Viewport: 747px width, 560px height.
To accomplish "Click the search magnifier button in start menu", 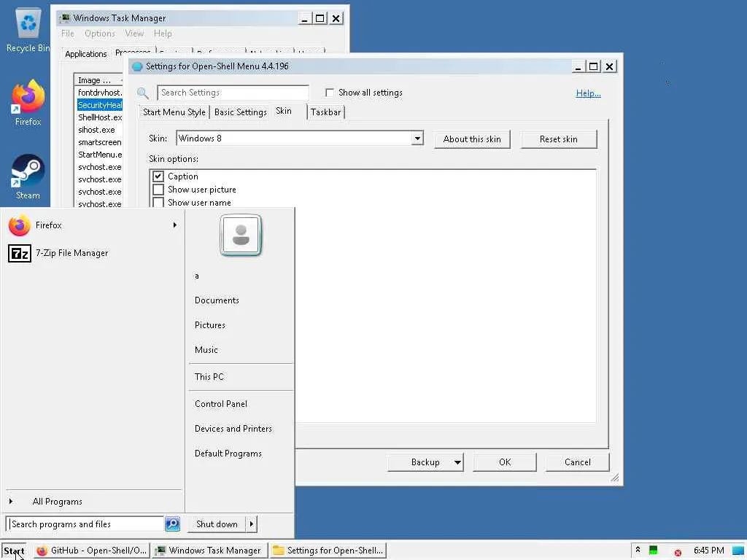I will click(172, 524).
